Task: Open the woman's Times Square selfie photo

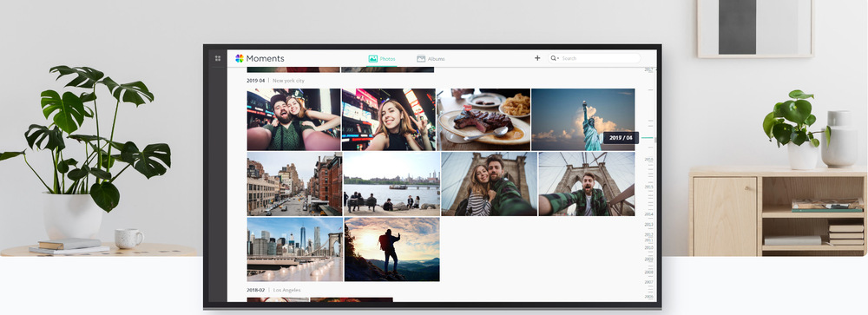Action: (389, 120)
